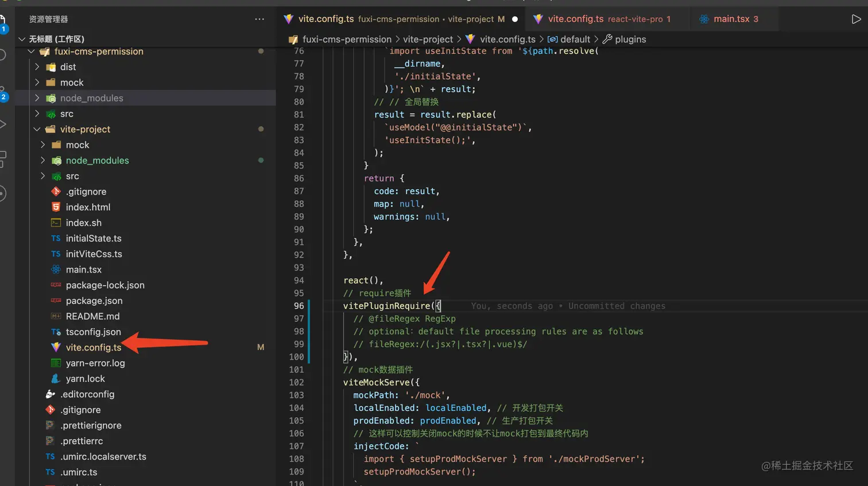Collapse the 无标题 (工作区) workspace section

pyautogui.click(x=22, y=39)
